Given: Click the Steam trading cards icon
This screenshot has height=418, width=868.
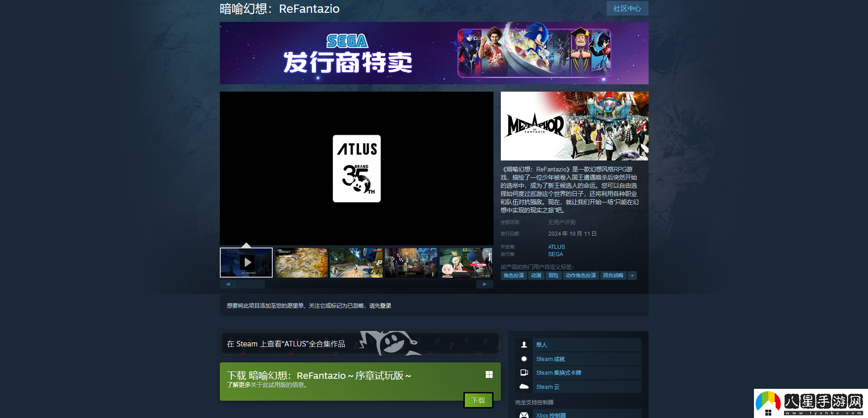Looking at the screenshot, I should coord(524,372).
